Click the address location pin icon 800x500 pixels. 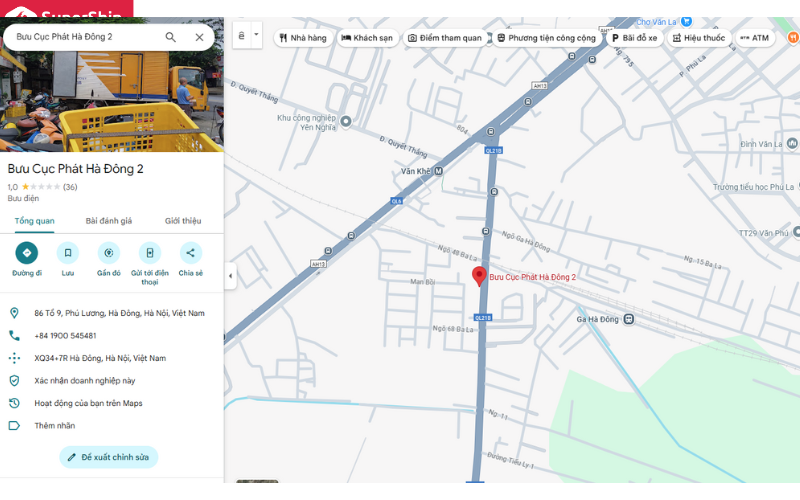[14, 313]
